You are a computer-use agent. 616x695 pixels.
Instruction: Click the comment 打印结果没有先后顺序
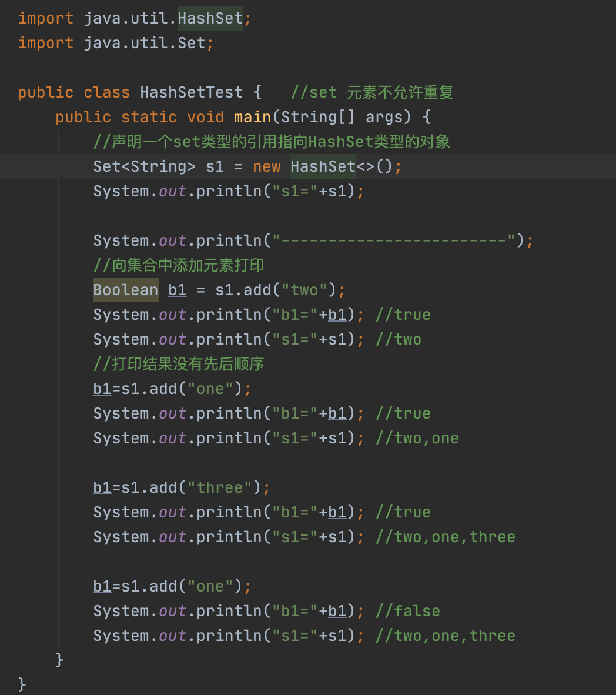(x=179, y=364)
